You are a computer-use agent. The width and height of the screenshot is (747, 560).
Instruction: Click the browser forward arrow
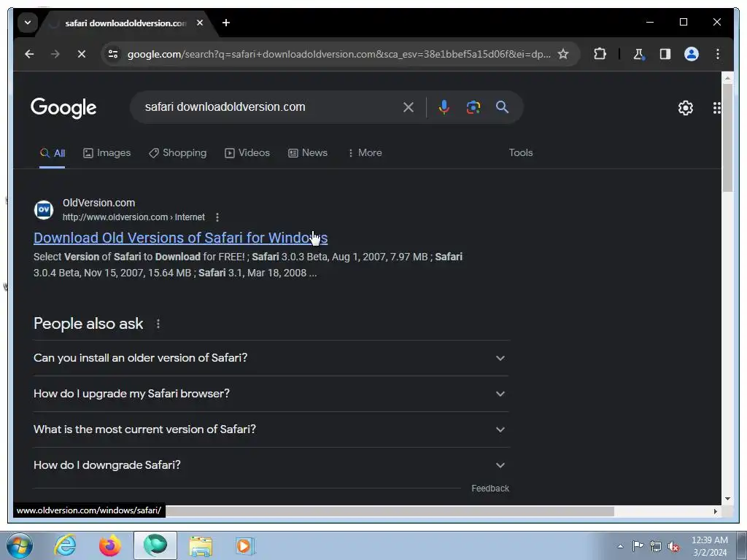point(55,54)
